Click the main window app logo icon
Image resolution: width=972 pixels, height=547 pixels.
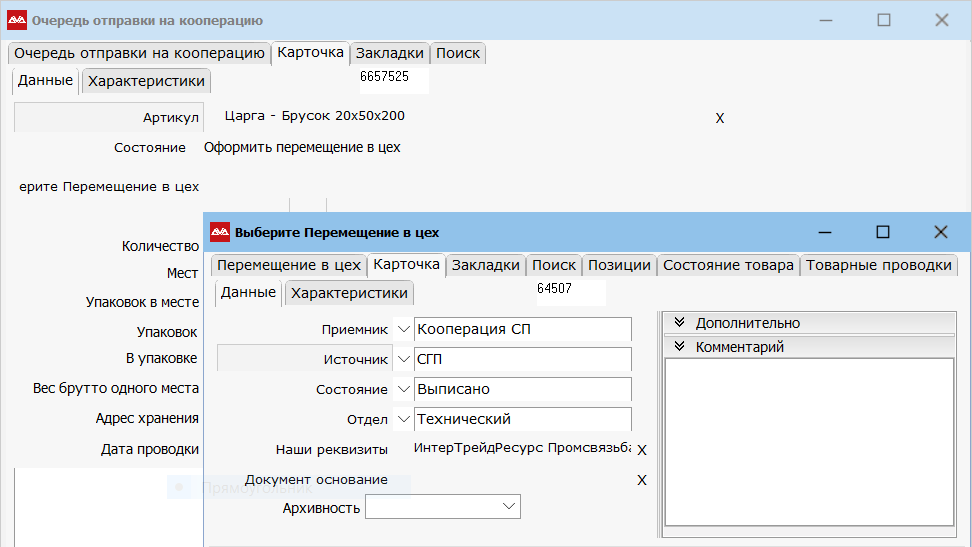tap(17, 20)
